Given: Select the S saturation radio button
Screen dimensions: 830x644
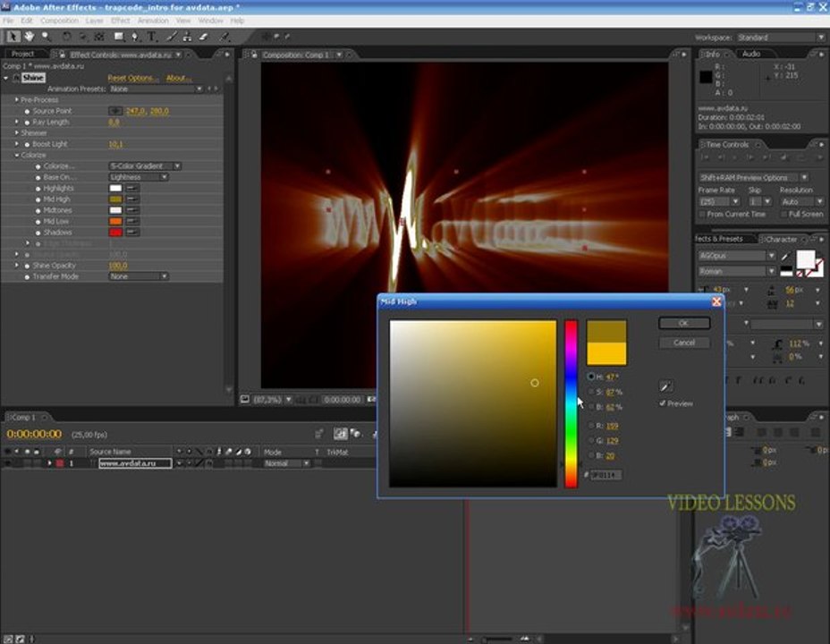Looking at the screenshot, I should [x=591, y=392].
